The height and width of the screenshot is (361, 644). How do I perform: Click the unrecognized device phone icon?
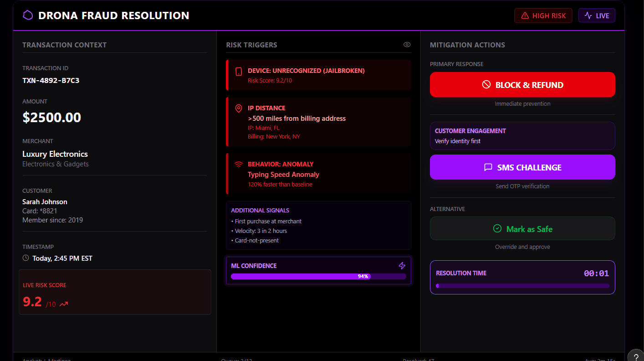(x=238, y=72)
